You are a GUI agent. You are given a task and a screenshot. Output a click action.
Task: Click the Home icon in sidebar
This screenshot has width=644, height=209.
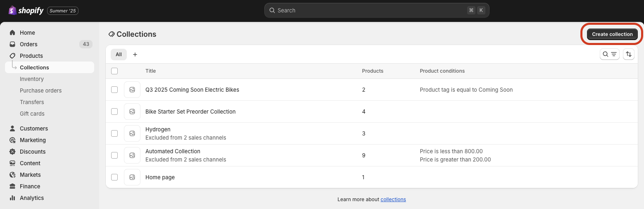pyautogui.click(x=12, y=33)
